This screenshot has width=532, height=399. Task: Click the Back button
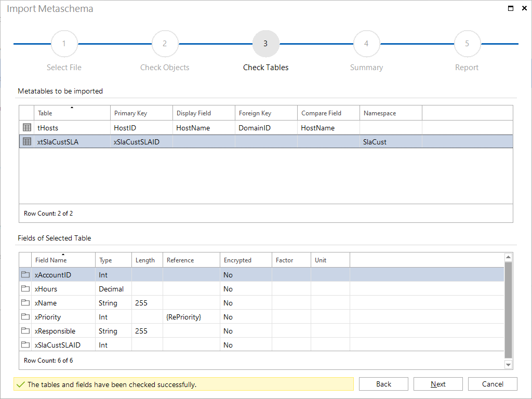pyautogui.click(x=383, y=384)
